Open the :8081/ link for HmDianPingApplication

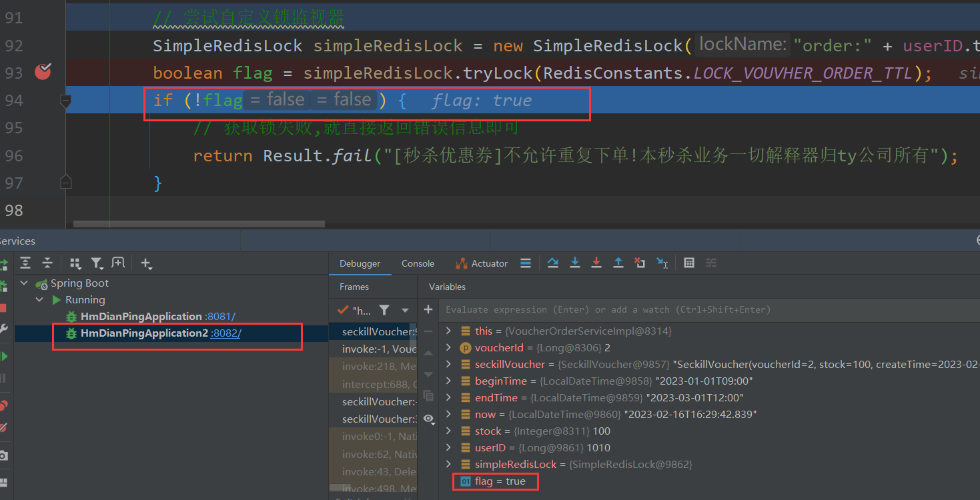(x=220, y=316)
